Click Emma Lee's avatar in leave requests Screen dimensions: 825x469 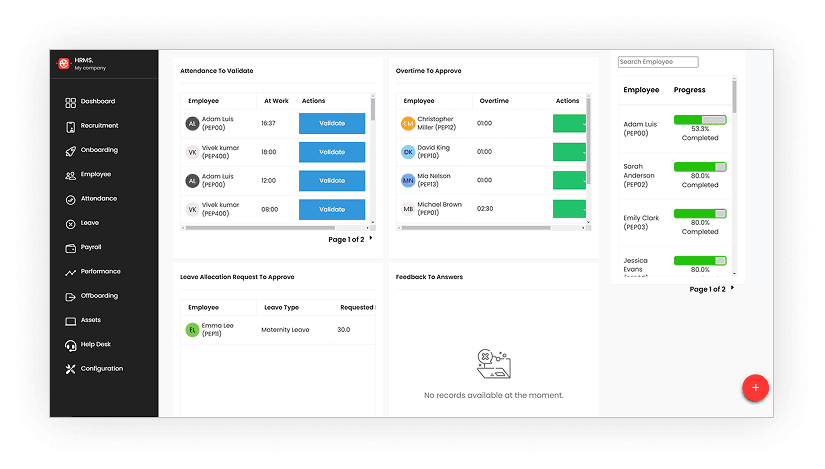(192, 330)
